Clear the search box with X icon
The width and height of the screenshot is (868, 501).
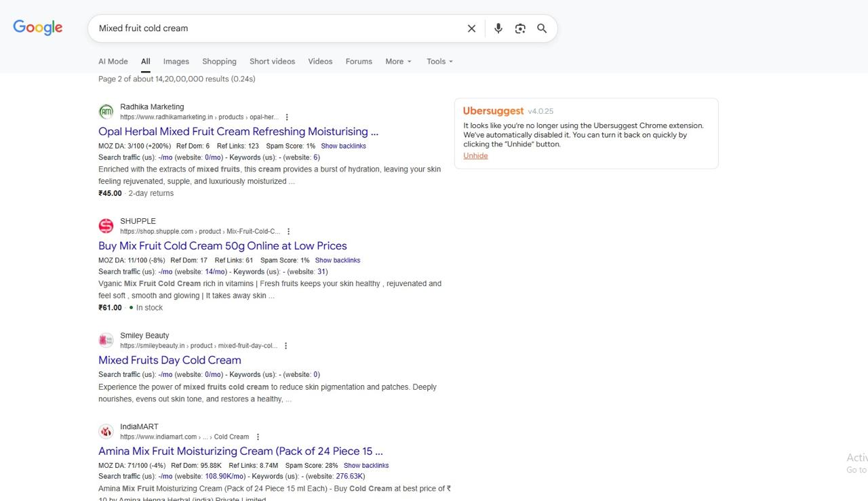[x=471, y=28]
